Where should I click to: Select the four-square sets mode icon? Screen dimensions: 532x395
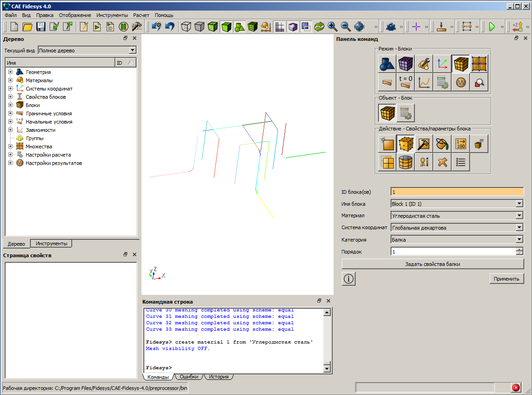click(x=479, y=64)
